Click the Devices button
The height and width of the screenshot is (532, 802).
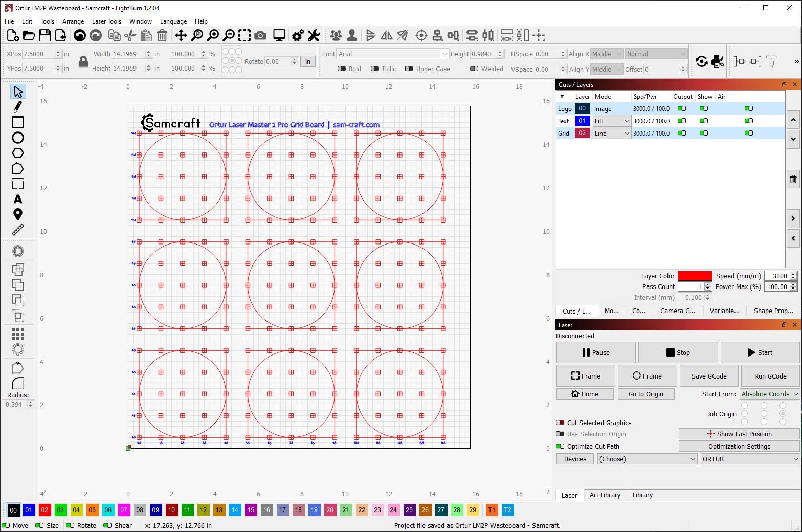(575, 459)
